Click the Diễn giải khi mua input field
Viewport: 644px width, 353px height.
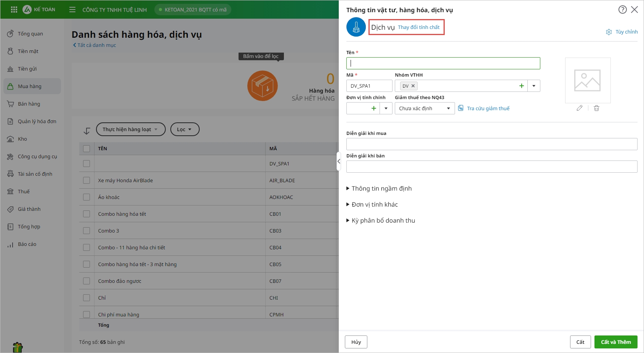(x=492, y=144)
